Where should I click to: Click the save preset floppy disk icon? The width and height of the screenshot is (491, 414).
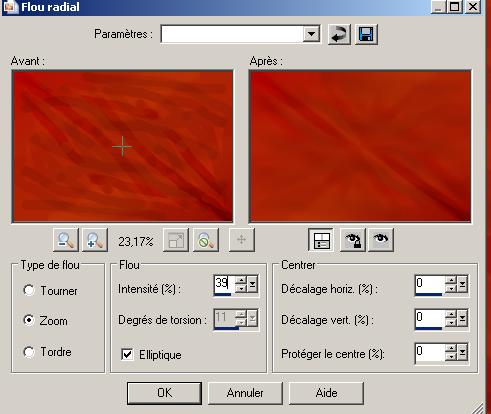366,34
